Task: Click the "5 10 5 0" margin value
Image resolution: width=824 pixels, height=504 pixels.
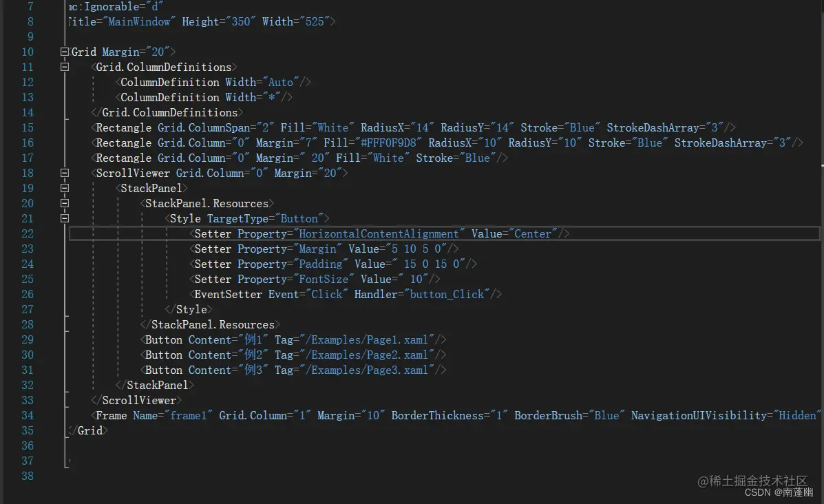Action: point(416,249)
